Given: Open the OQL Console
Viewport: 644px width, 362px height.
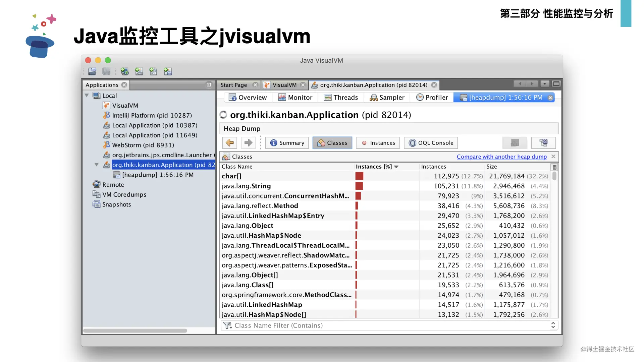Looking at the screenshot, I should pyautogui.click(x=431, y=143).
